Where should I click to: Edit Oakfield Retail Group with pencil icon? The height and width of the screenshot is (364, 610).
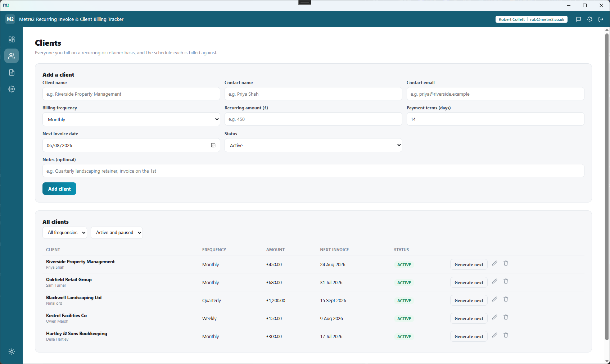tap(494, 281)
